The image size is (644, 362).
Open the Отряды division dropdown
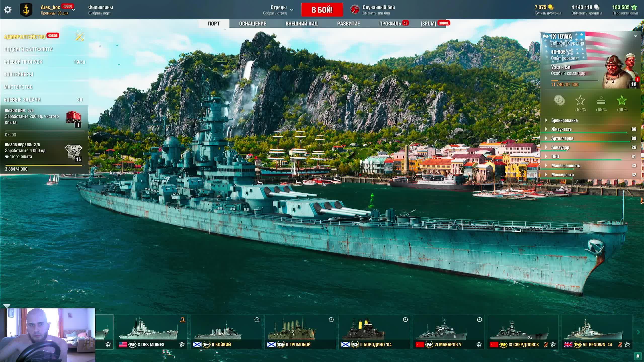click(292, 10)
